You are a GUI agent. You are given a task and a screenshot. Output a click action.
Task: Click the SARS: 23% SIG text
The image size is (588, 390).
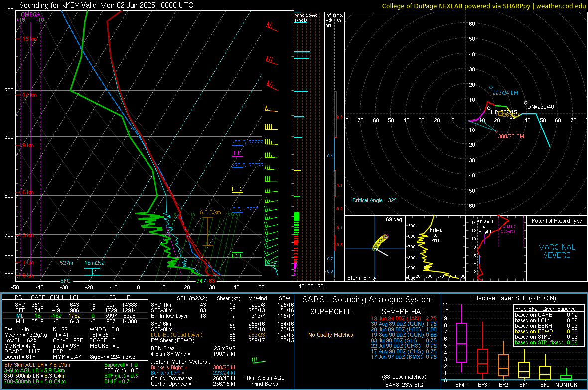(x=404, y=385)
